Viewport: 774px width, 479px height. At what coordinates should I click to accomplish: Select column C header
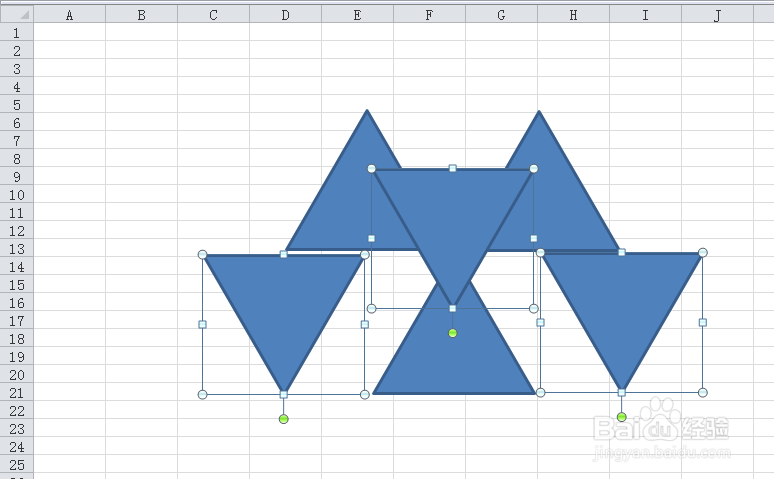click(214, 15)
